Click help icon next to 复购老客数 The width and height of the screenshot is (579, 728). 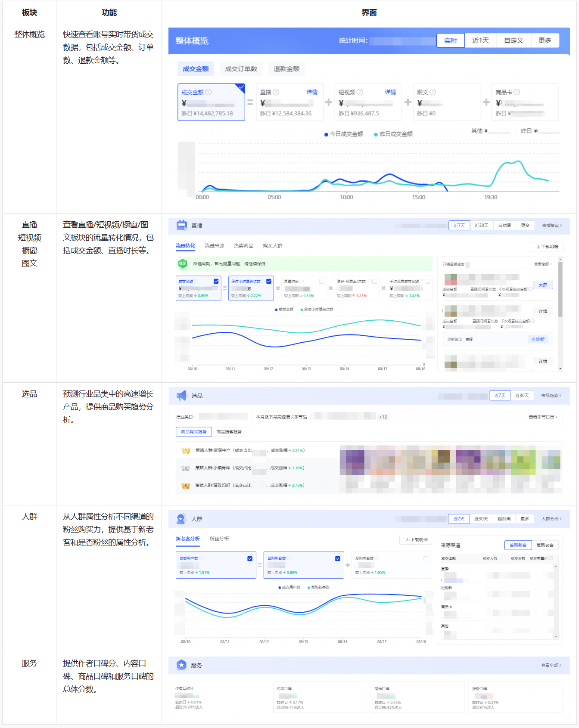pos(377,558)
